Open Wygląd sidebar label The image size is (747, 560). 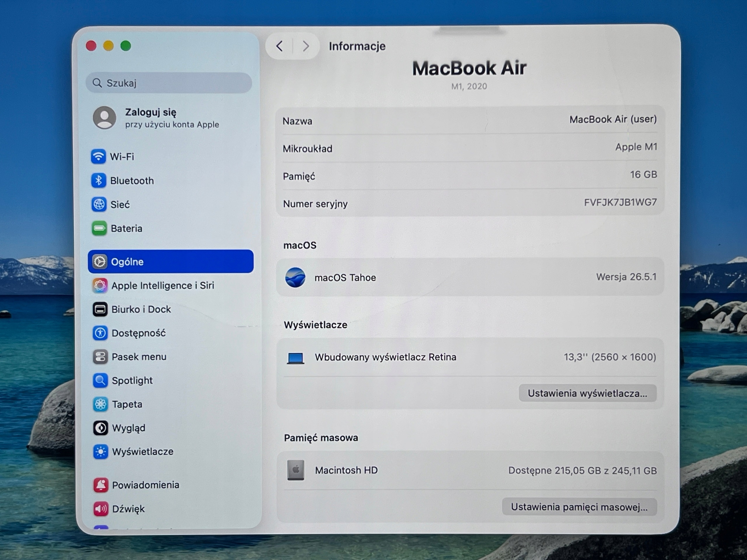(x=129, y=428)
